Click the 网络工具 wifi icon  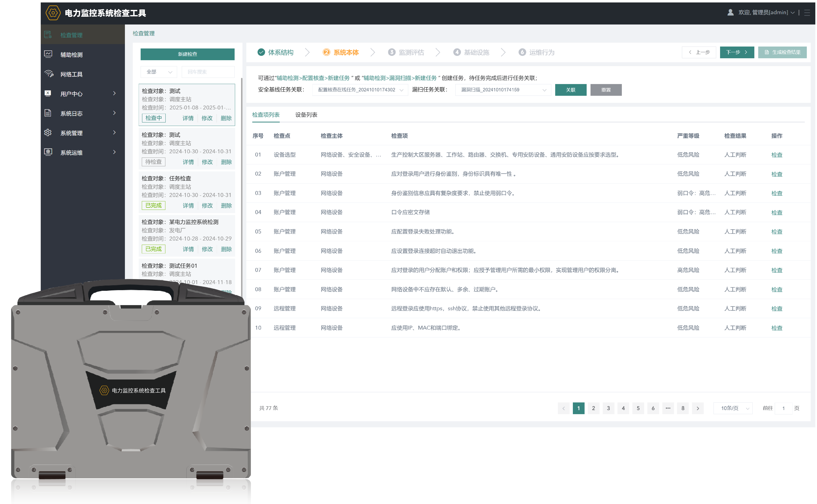click(49, 74)
